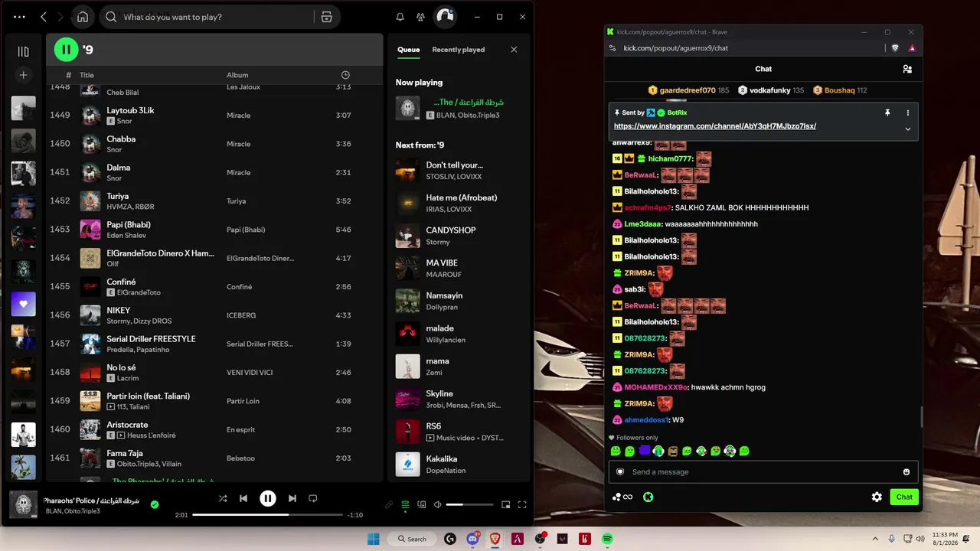The image size is (980, 551).
Task: Switch to the Recently played tab
Action: click(x=458, y=50)
